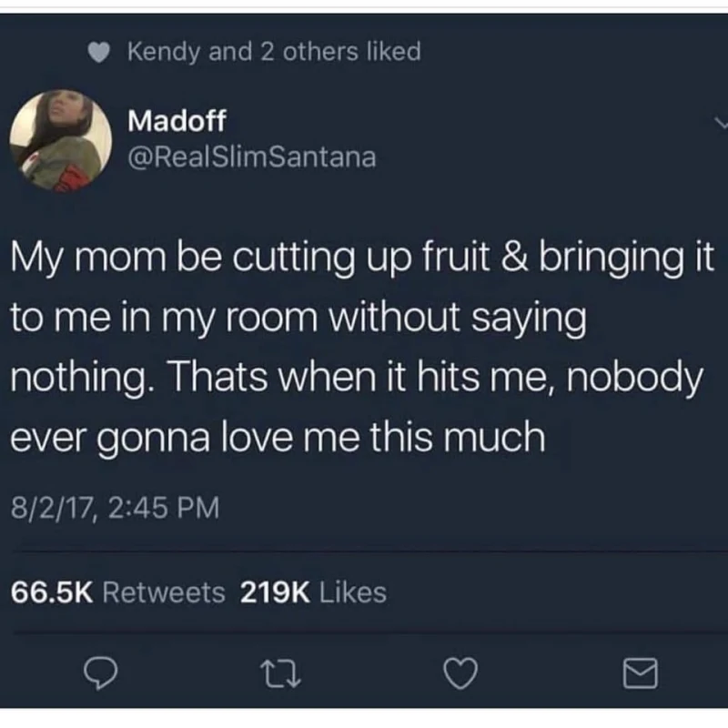Open the Madoff display name
Screen dimensions: 728x728
click(x=177, y=121)
